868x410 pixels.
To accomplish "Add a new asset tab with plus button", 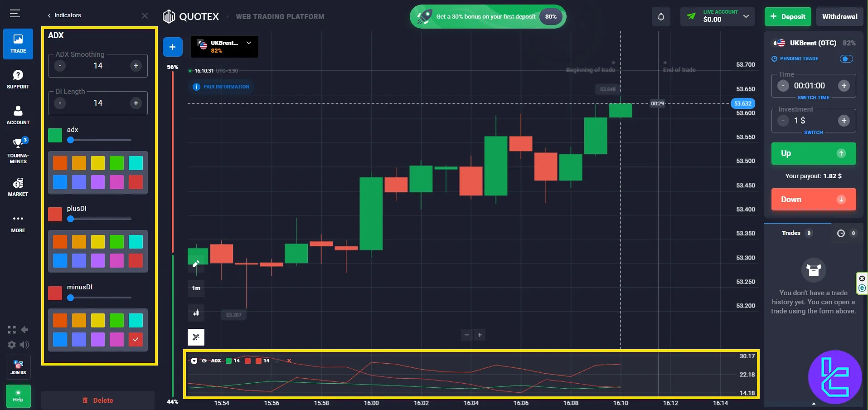I will (x=172, y=47).
